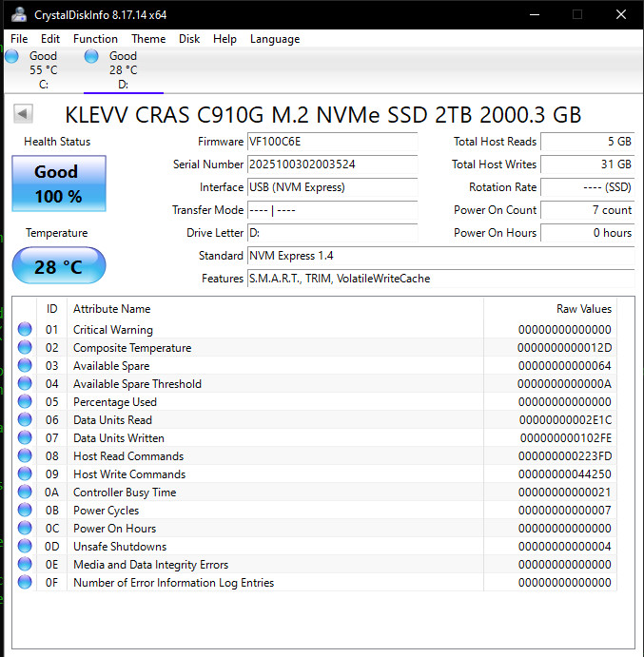Open the Help menu
This screenshot has width=644, height=657.
[224, 39]
